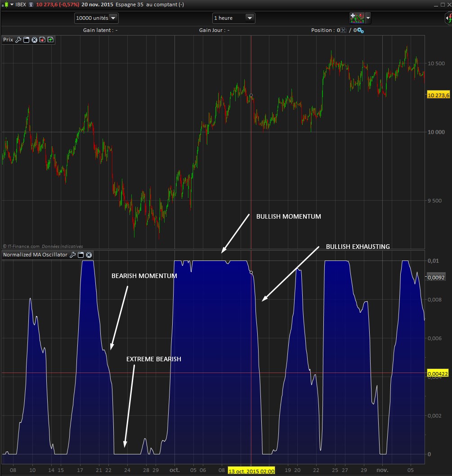The image size is (452, 476).
Task: Click the EXTREME BEARISH annotation text
Action: 154,359
